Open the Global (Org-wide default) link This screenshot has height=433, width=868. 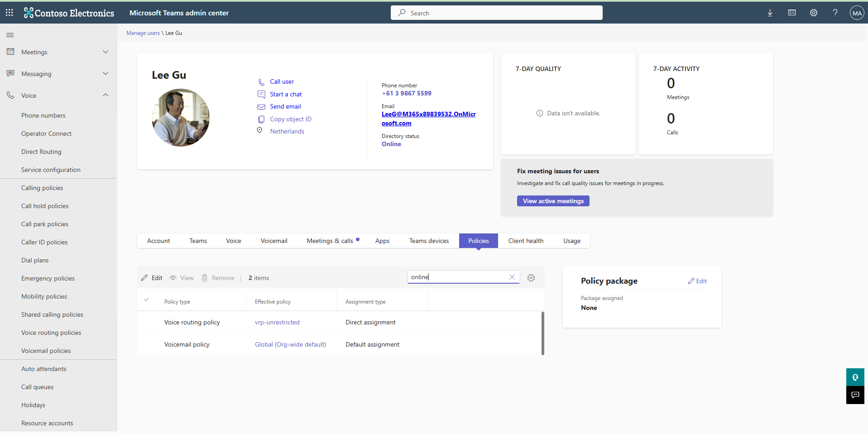coord(290,344)
